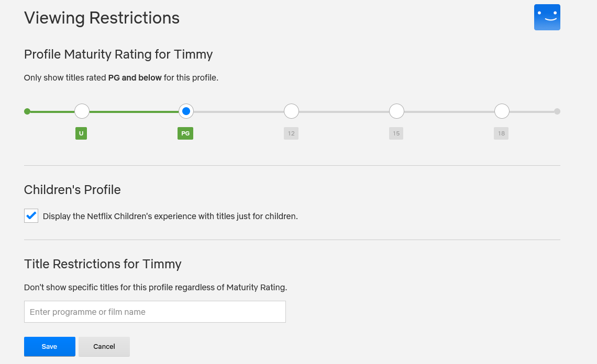597x364 pixels.
Task: Choose the slider circle above the 18 badge
Action: [x=502, y=111]
